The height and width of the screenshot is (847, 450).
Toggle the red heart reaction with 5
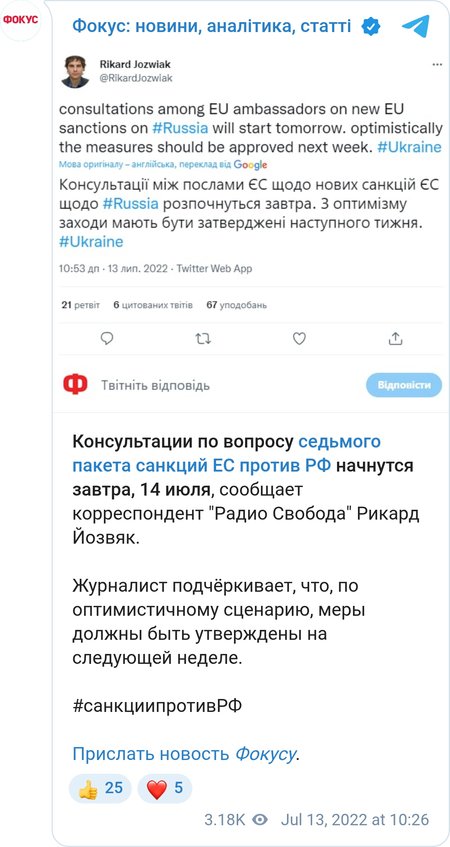[165, 788]
